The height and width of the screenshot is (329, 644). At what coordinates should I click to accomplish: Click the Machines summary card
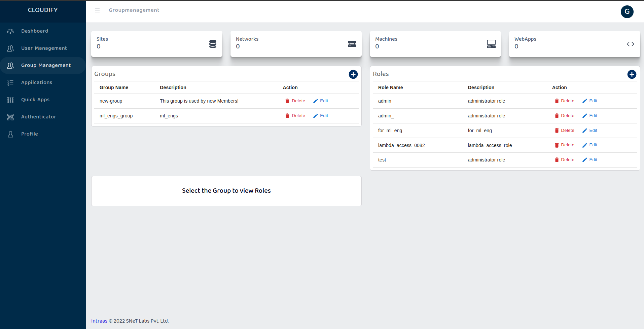(435, 44)
